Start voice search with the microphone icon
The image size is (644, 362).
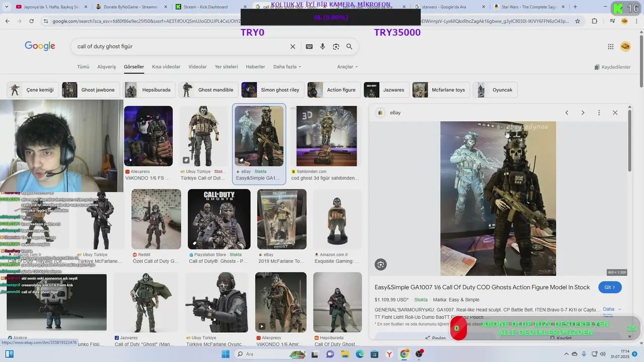[323, 46]
